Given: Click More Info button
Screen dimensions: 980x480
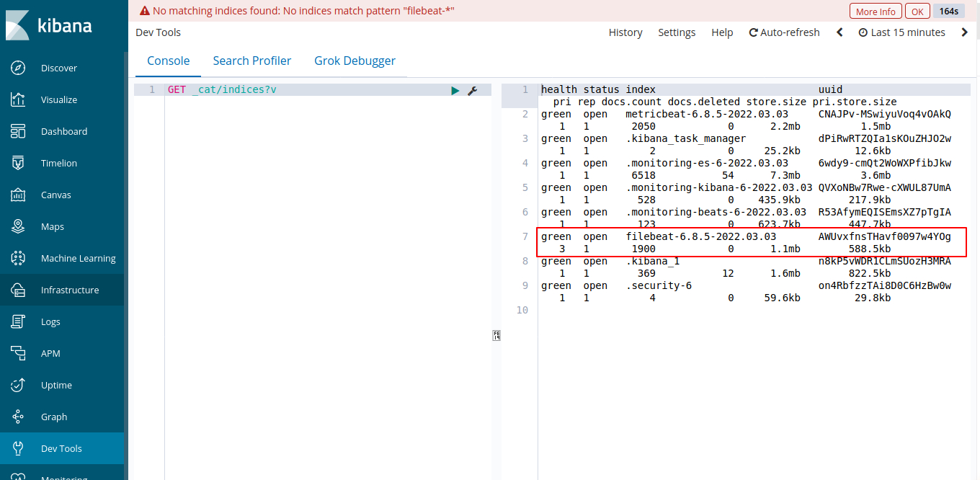Looking at the screenshot, I should point(876,12).
